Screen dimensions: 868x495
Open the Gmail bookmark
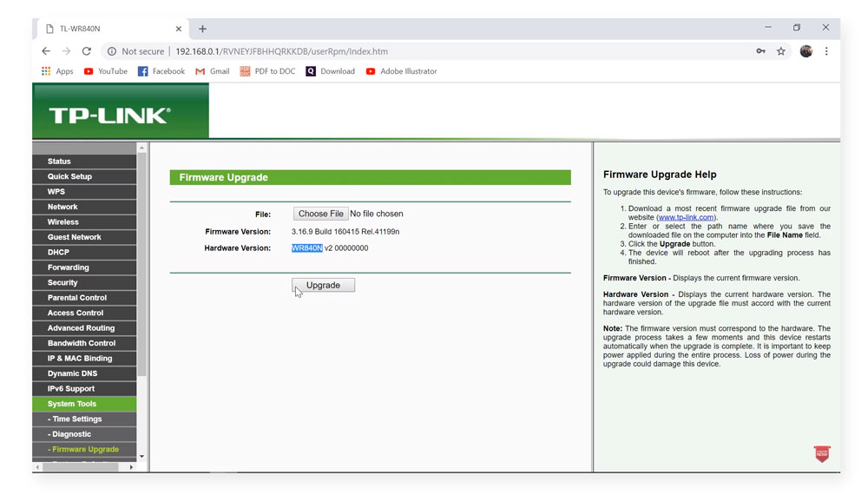(x=212, y=71)
